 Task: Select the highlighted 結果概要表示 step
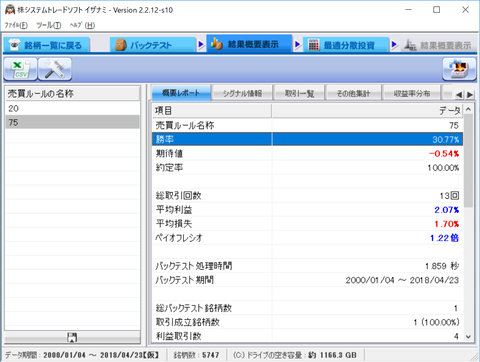point(249,44)
